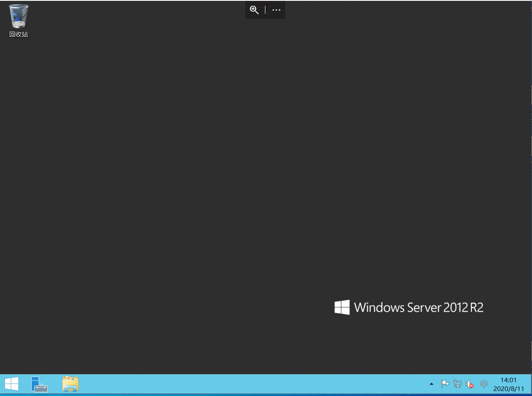Open the Action Center flag icon
The image size is (532, 396).
click(445, 384)
